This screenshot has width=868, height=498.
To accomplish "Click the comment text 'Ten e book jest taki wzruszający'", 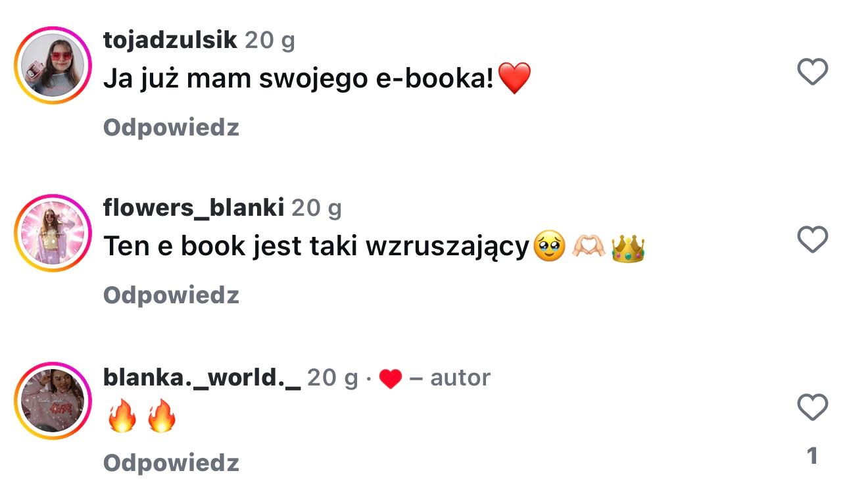I will [x=316, y=247].
